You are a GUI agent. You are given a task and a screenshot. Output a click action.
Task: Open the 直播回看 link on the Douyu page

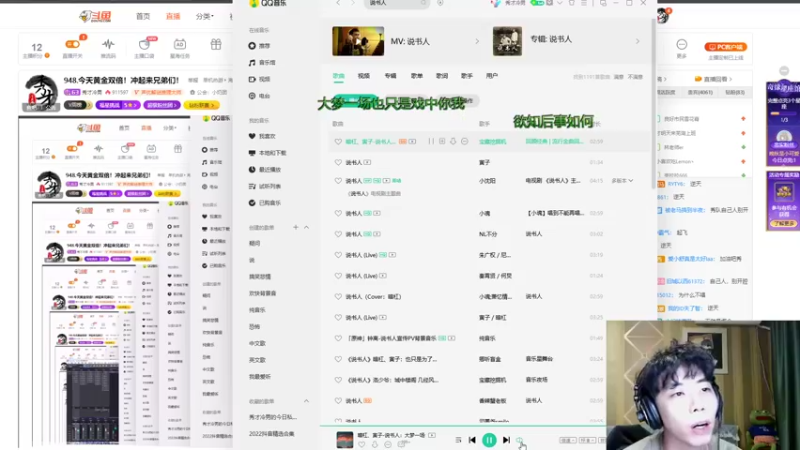click(x=714, y=79)
